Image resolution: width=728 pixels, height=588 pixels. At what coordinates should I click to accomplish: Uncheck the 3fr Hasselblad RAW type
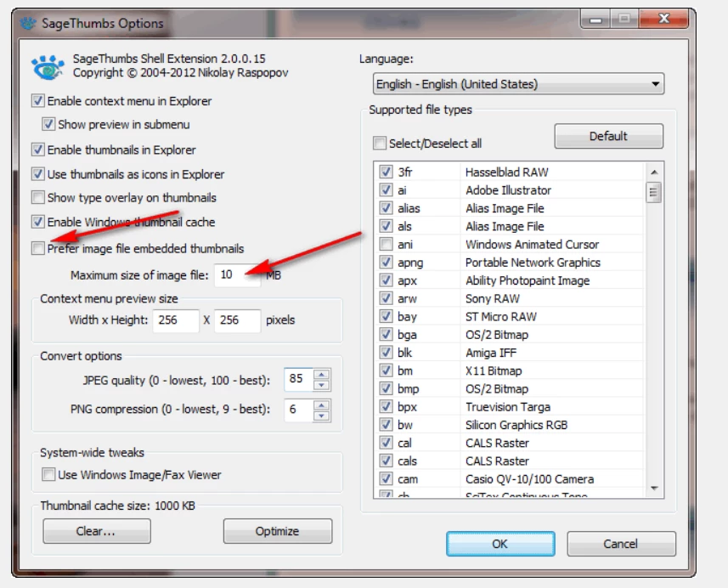[x=386, y=172]
